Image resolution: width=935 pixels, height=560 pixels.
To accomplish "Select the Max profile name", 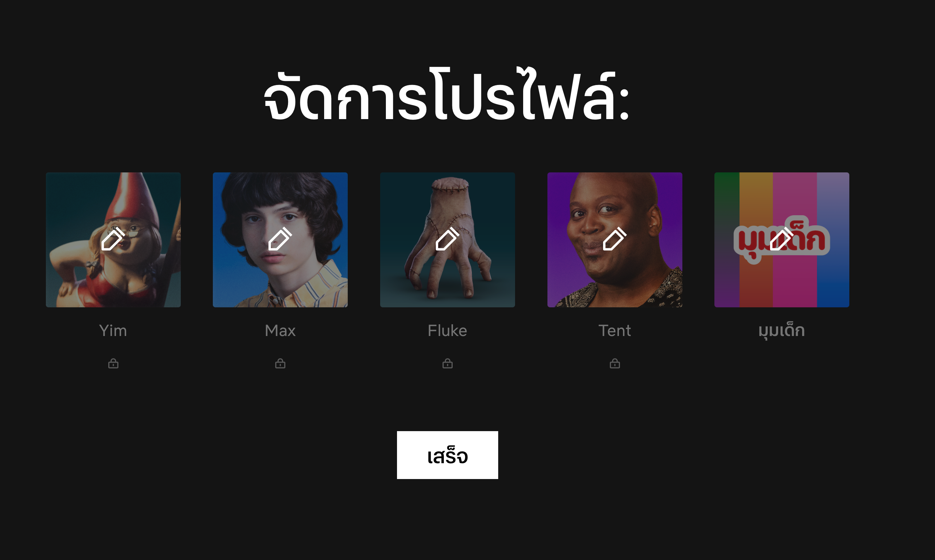I will 280,331.
